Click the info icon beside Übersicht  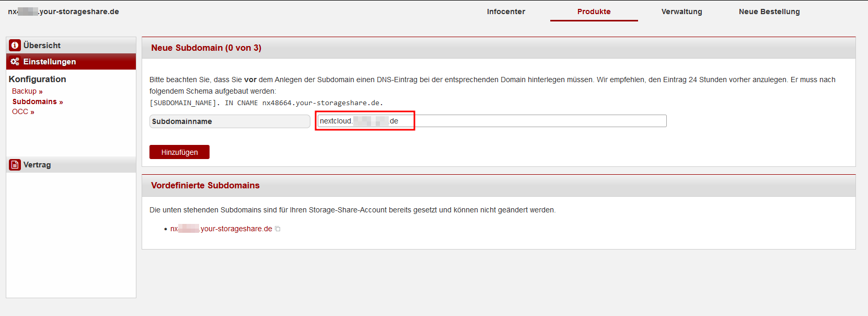[15, 46]
